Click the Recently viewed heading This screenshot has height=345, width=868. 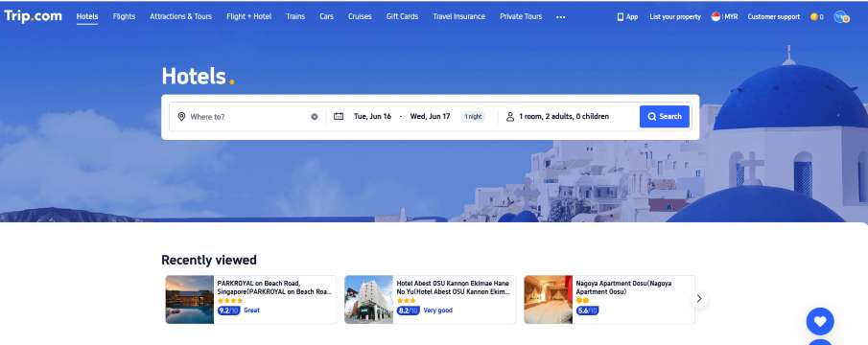209,260
